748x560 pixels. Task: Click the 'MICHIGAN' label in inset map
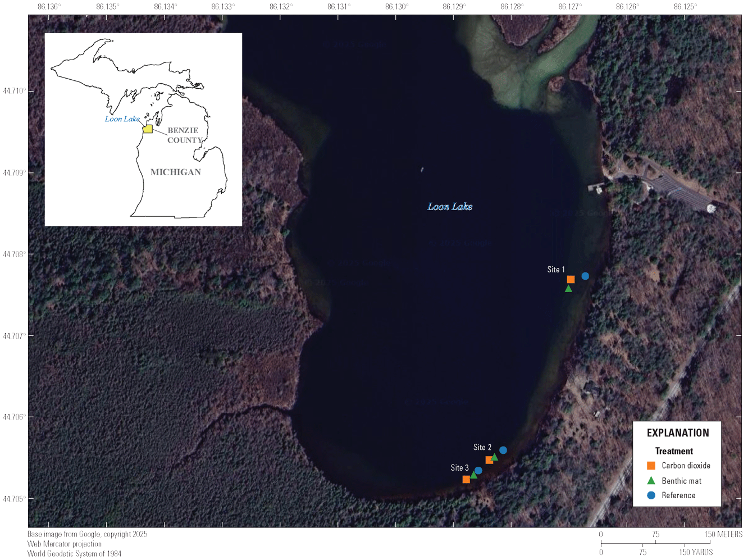tap(176, 172)
